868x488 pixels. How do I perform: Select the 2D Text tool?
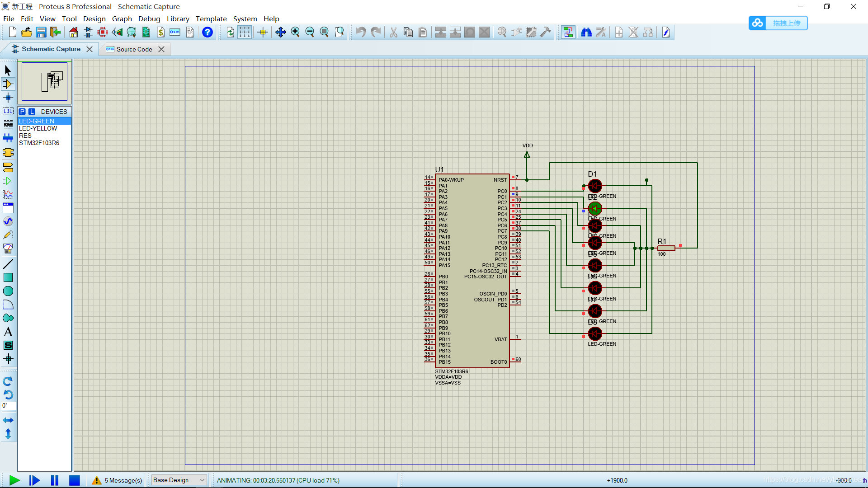pos(8,332)
